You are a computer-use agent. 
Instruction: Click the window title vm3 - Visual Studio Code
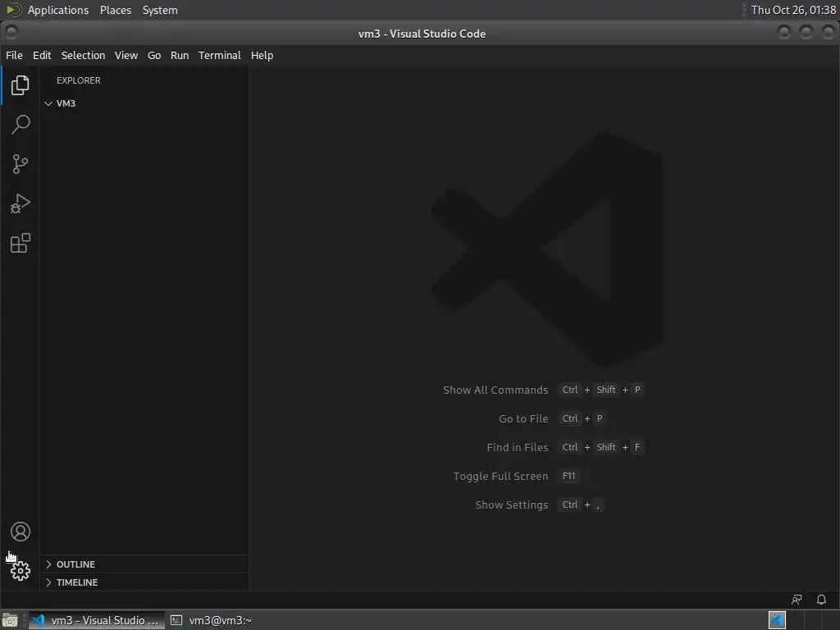pyautogui.click(x=422, y=34)
